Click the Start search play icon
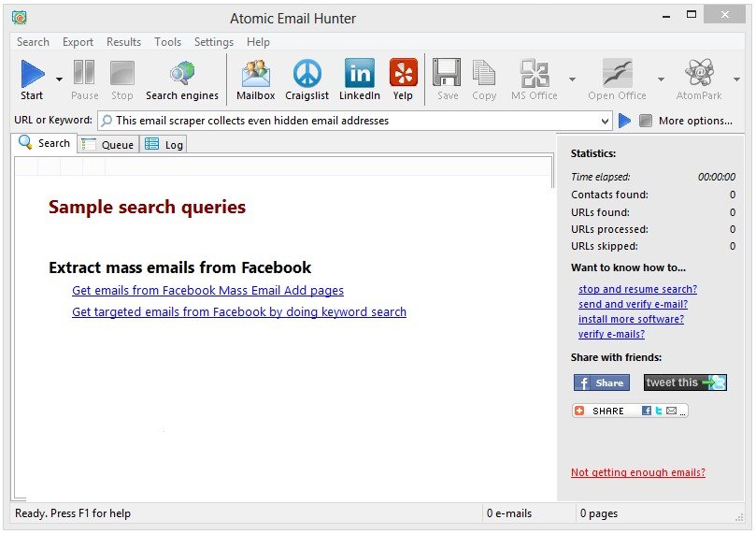Screen dimensions: 756x534 click(33, 73)
